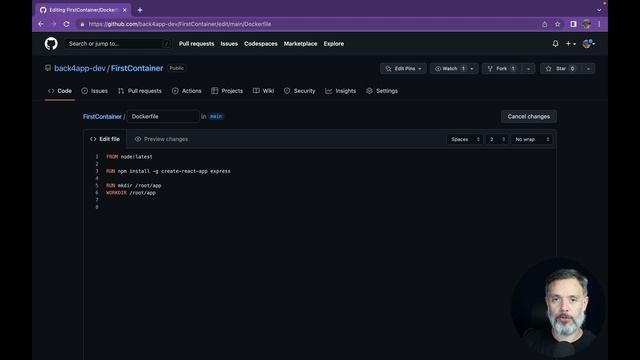Viewport: 640px width, 360px height.
Task: Select the Edit file tab
Action: tap(105, 139)
